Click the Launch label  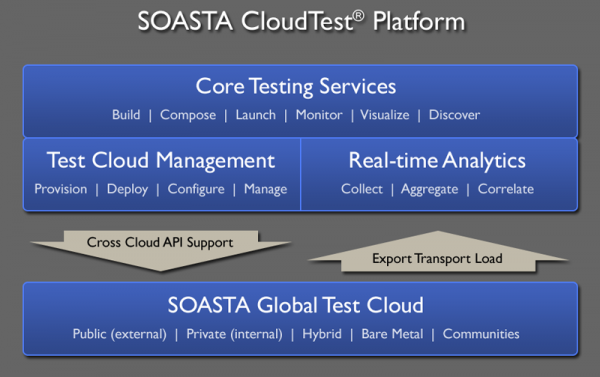pos(256,115)
